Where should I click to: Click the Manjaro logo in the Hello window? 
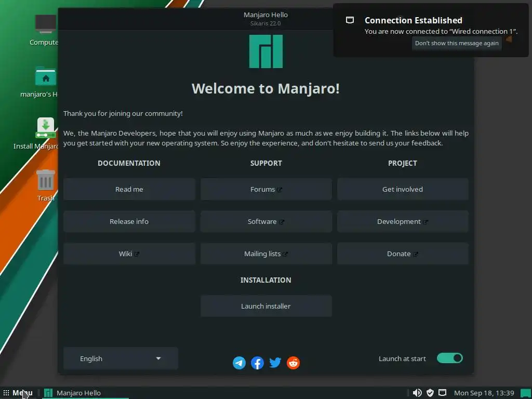pyautogui.click(x=265, y=51)
